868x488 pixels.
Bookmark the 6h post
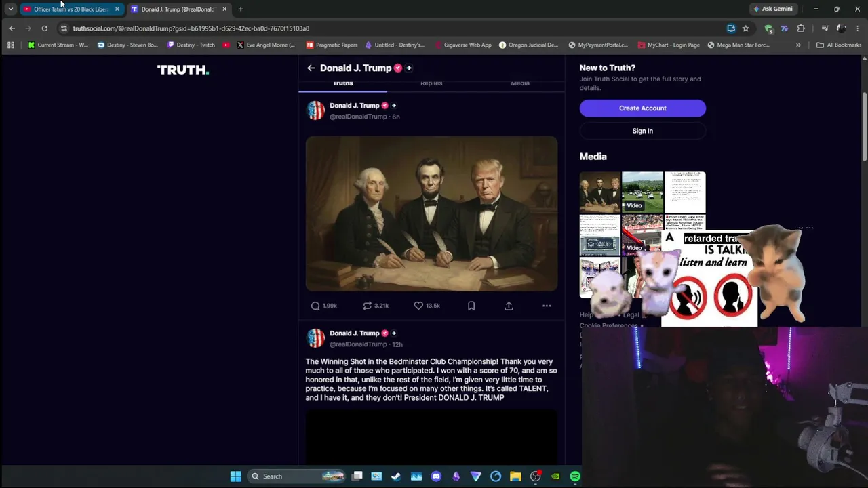pos(471,306)
